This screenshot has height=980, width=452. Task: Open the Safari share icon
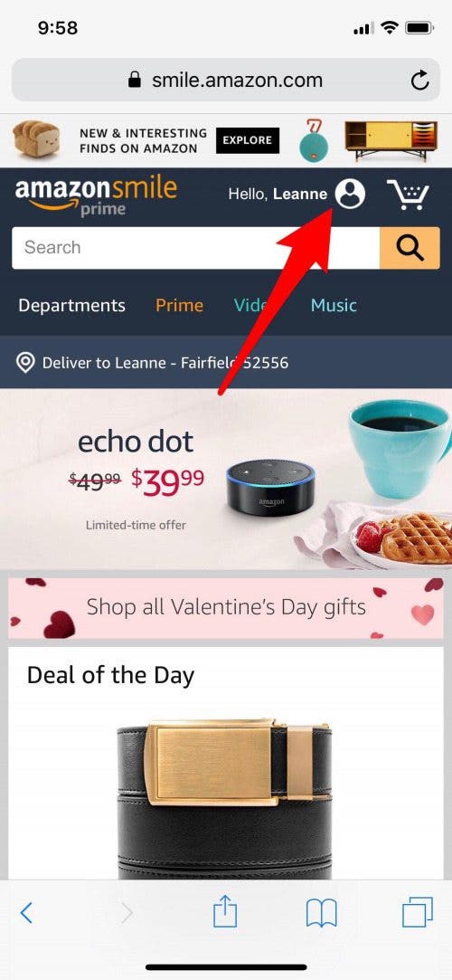tap(225, 912)
